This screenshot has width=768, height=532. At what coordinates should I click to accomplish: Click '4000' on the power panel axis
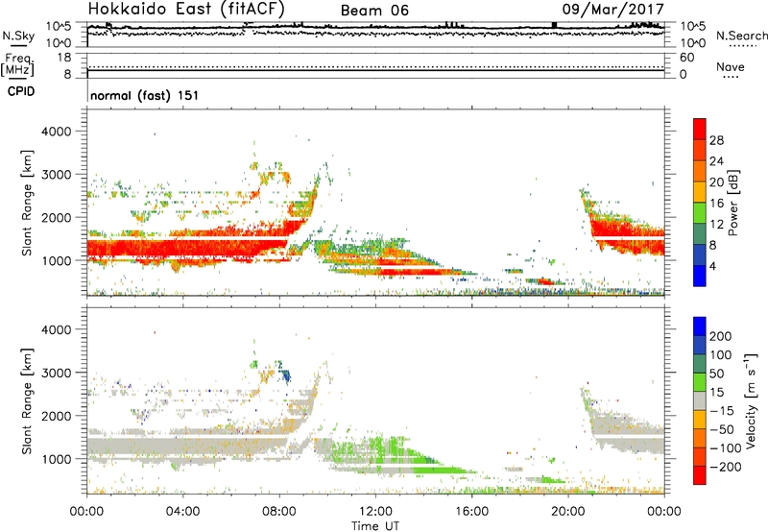click(x=56, y=132)
